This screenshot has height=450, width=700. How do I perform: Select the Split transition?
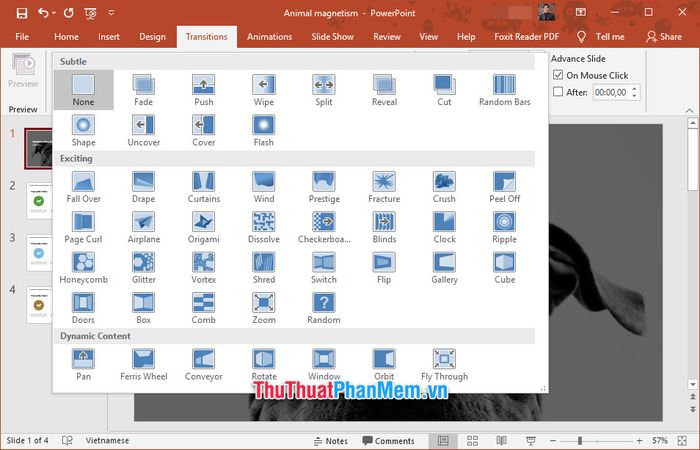[x=324, y=90]
